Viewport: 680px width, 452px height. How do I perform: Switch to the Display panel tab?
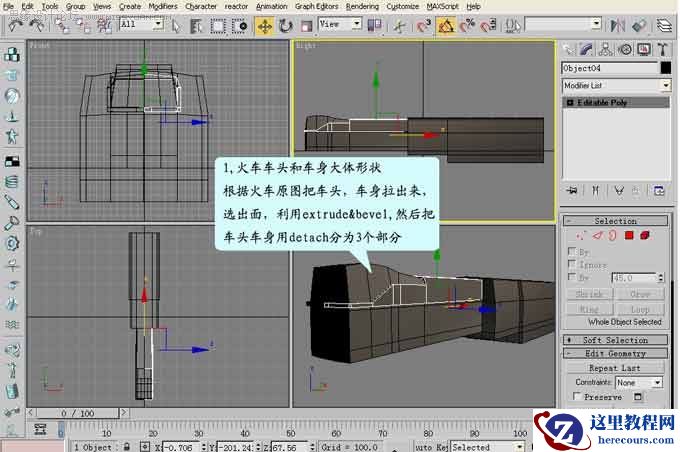(x=644, y=49)
